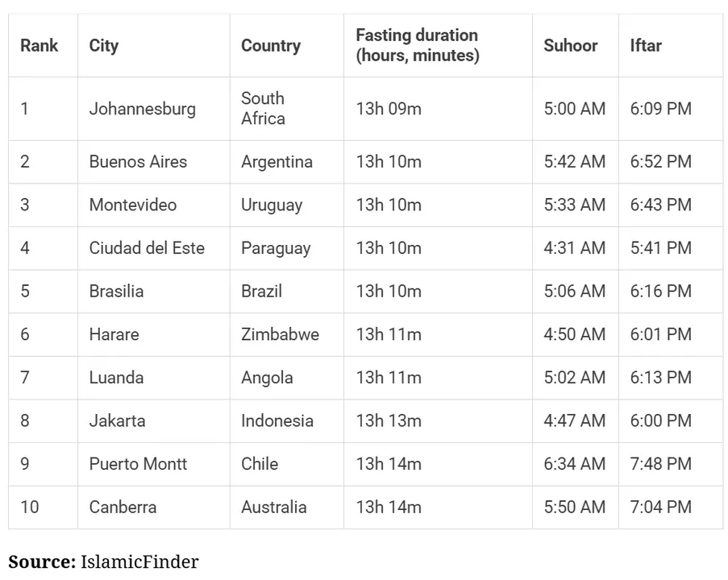This screenshot has height=580, width=728.
Task: Click the Zimbabwe country cell
Action: click(280, 334)
